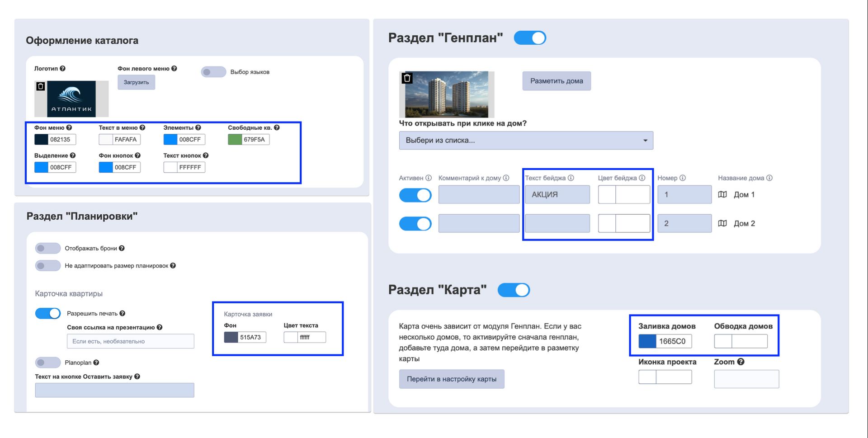Click the genplan building thumbnail
The width and height of the screenshot is (868, 438).
click(x=447, y=94)
